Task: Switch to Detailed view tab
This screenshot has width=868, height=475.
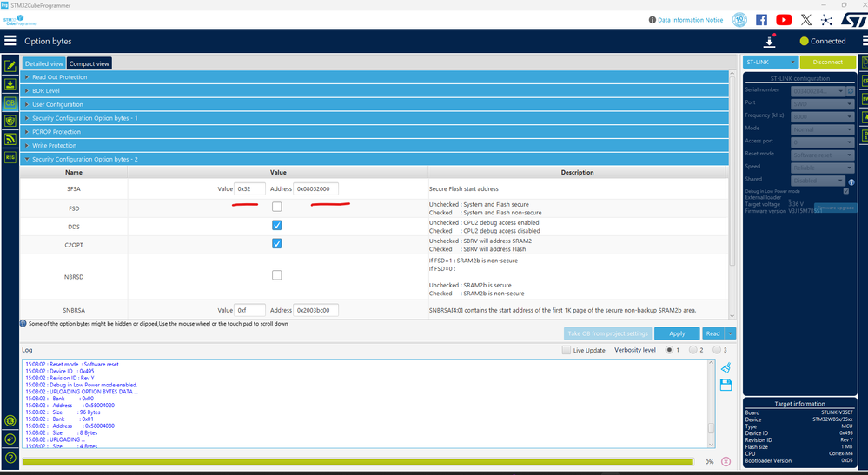Action: tap(43, 63)
